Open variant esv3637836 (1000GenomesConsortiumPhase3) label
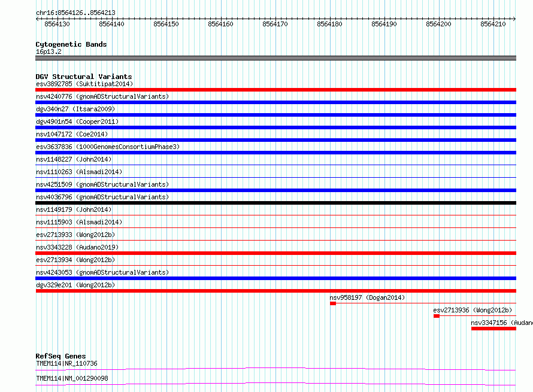Image resolution: width=533 pixels, height=392 pixels. click(108, 147)
